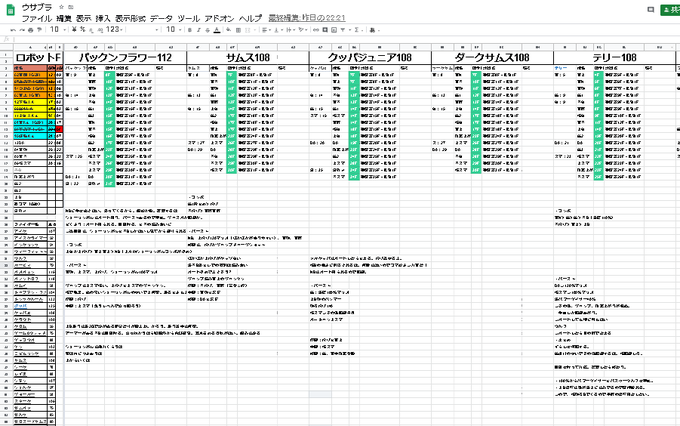Viewport: 680px width, 426px height.
Task: Open the データ menu
Action: tap(161, 18)
